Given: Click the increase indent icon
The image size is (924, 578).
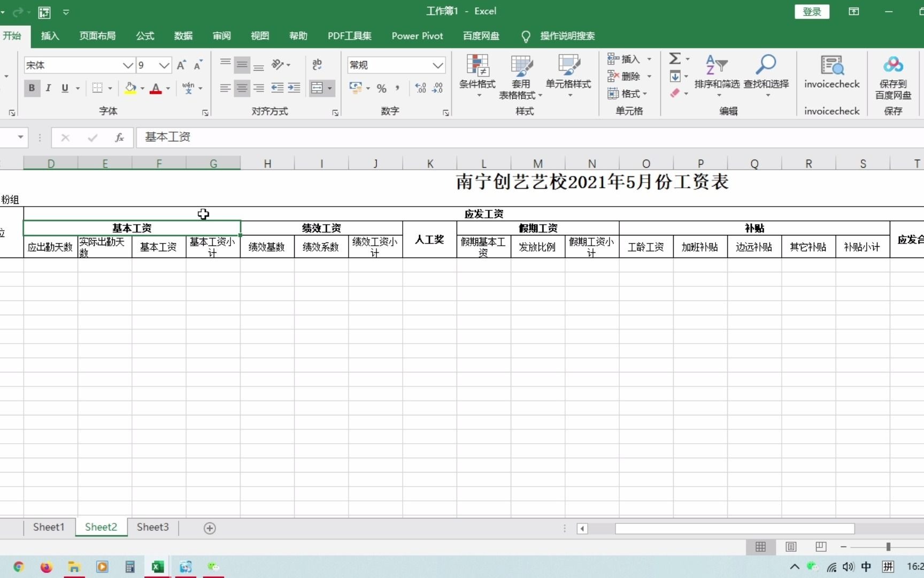Looking at the screenshot, I should (294, 88).
